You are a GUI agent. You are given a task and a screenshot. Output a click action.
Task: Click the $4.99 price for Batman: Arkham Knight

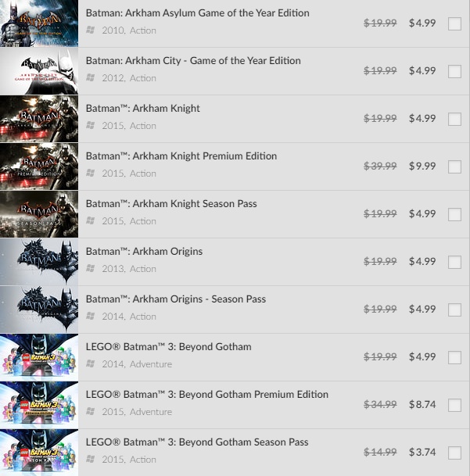pyautogui.click(x=422, y=118)
